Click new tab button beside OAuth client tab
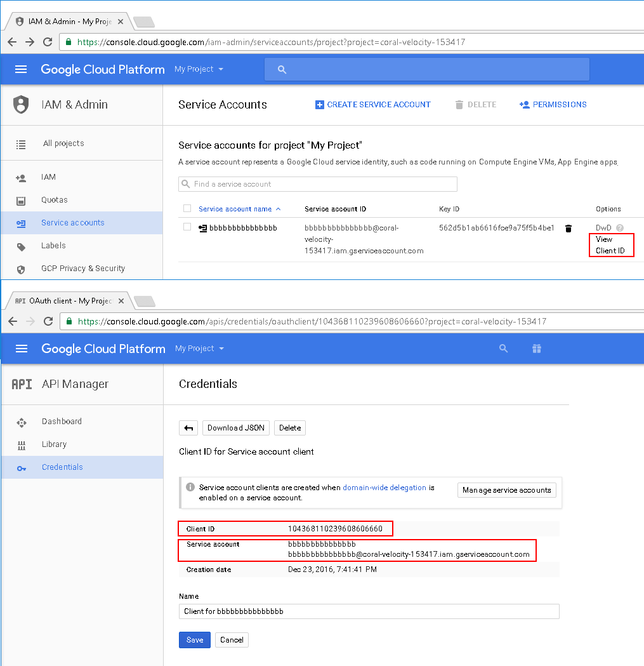 click(145, 302)
